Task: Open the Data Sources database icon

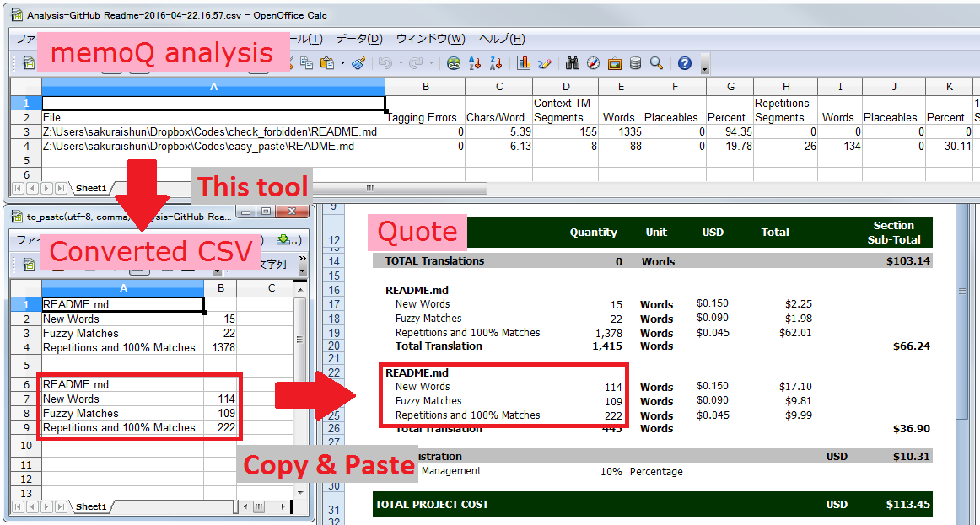Action: click(x=635, y=63)
